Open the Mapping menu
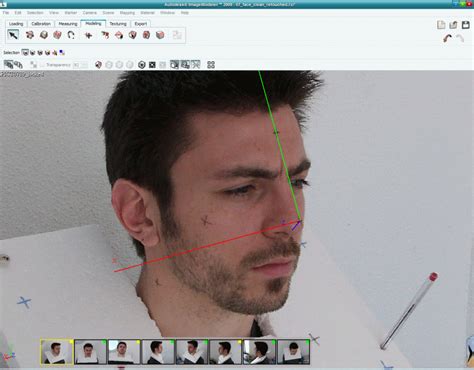Screen dimensions: 474x370 tap(127, 13)
